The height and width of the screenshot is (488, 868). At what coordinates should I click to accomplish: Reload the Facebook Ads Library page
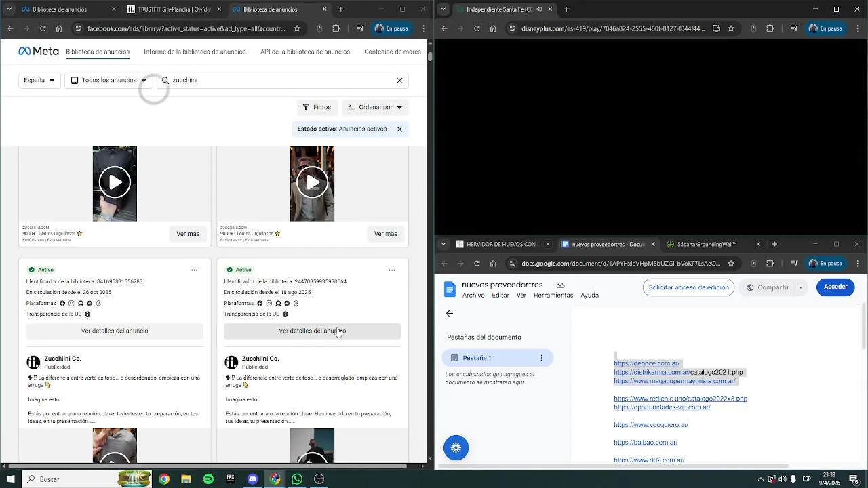pos(43,28)
